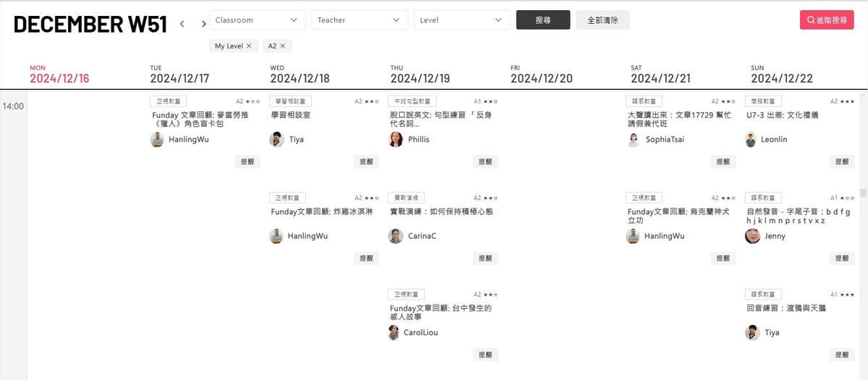Click Leonlin teacher avatar
The height and width of the screenshot is (380, 868).
pos(752,140)
